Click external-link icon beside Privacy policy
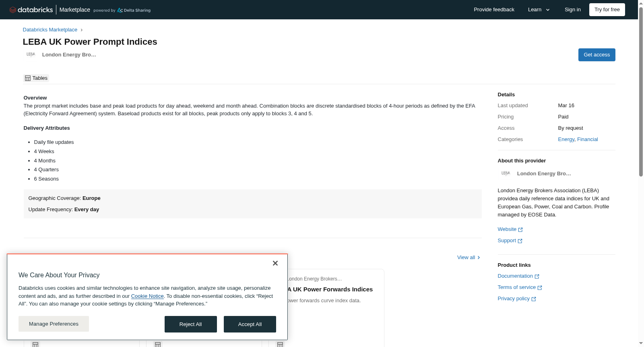This screenshot has width=644, height=347. pyautogui.click(x=534, y=299)
